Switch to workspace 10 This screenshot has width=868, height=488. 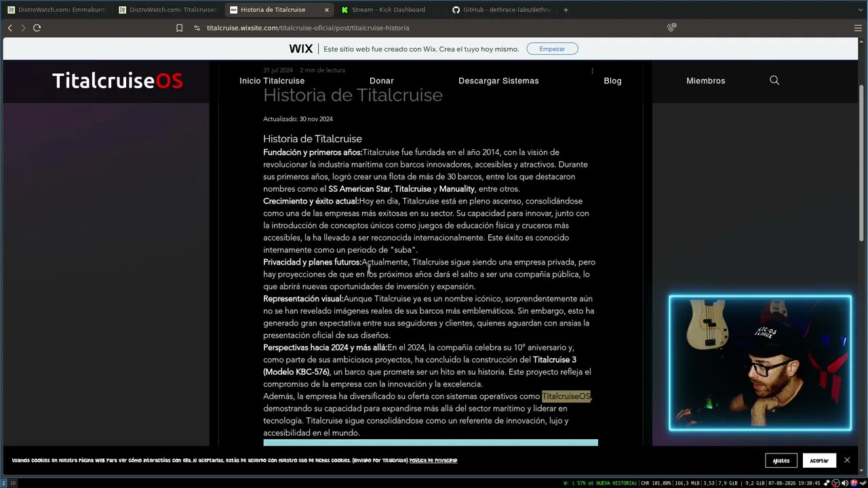[12, 483]
